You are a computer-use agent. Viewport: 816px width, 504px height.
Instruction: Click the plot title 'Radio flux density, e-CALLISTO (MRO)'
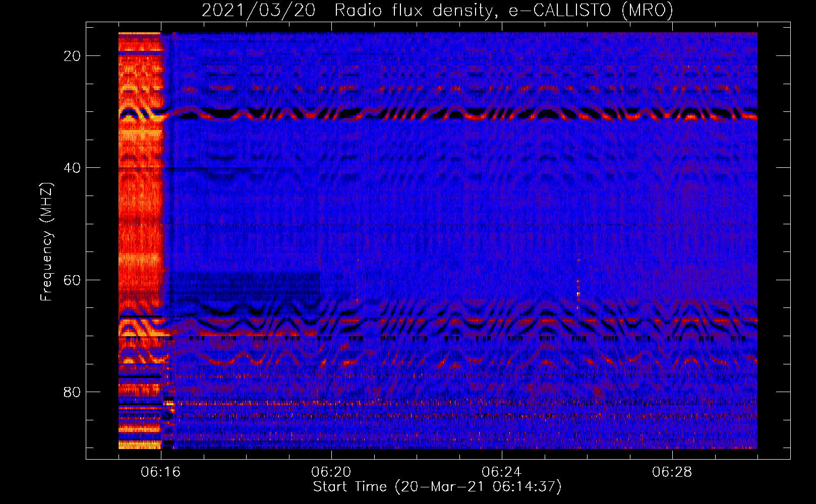click(x=504, y=10)
